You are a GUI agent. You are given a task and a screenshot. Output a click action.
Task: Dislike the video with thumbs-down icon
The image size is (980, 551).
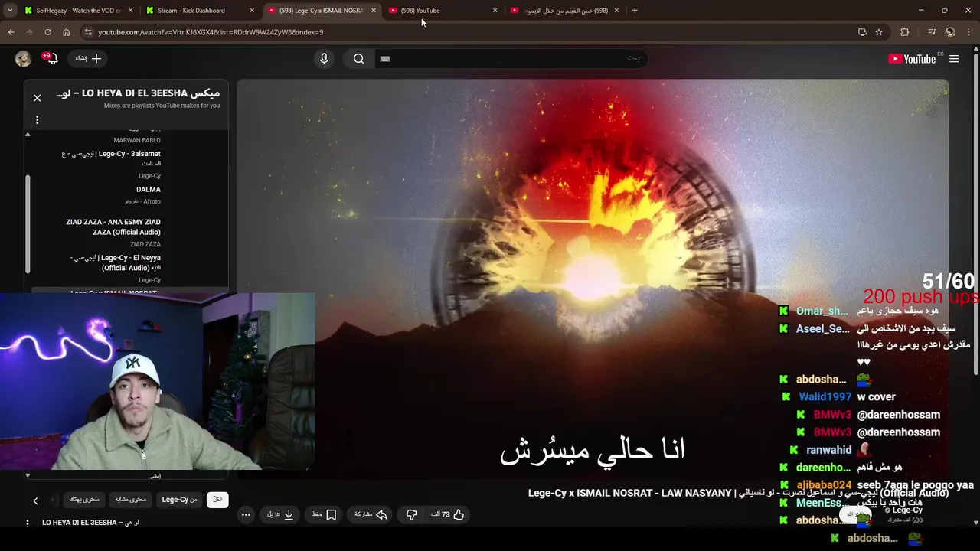(x=411, y=514)
